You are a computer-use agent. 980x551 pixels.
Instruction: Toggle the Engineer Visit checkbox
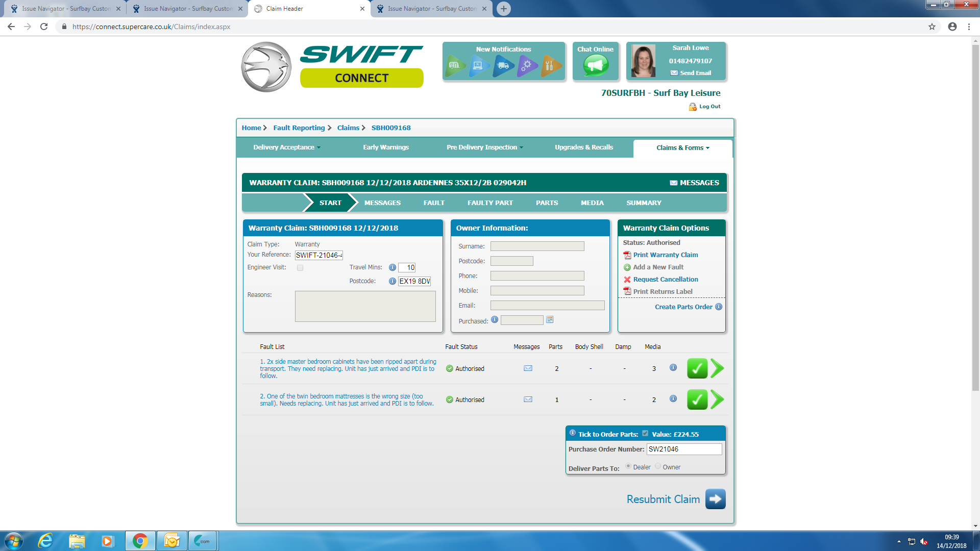tap(300, 268)
